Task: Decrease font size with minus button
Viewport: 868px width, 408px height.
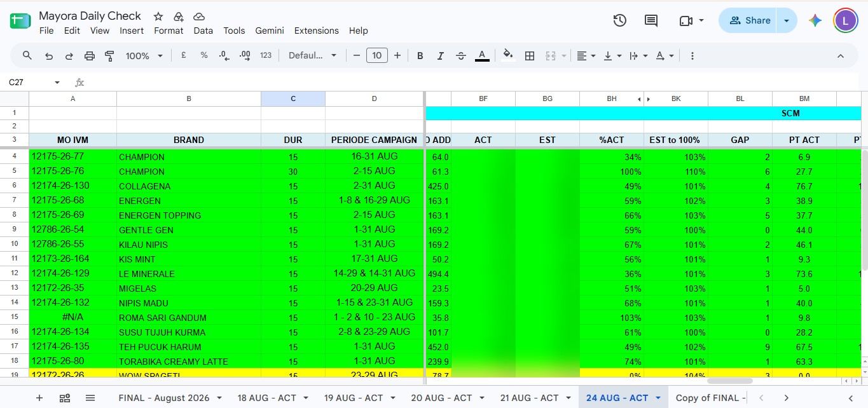Action: tap(357, 56)
